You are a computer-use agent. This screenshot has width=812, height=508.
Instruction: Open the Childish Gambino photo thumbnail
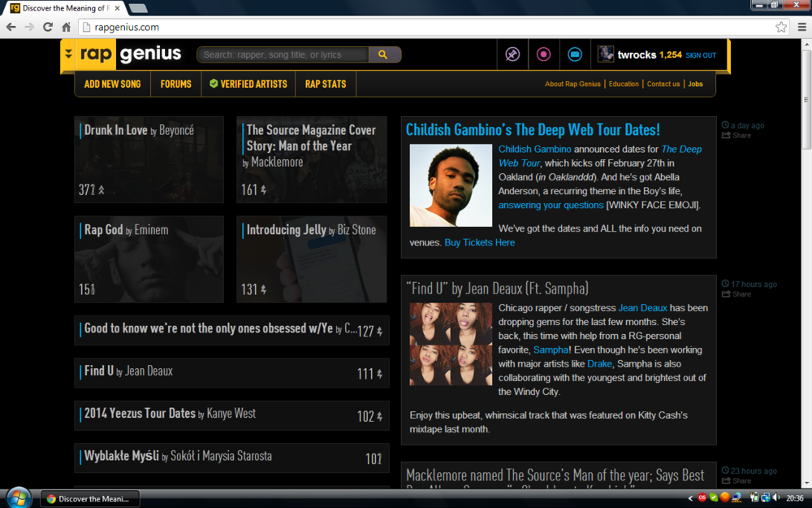pyautogui.click(x=451, y=184)
